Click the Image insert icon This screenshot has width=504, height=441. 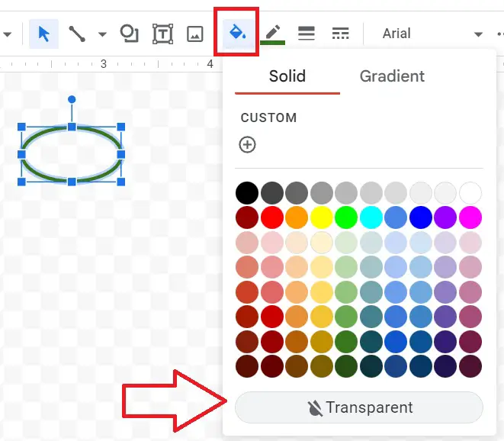195,34
